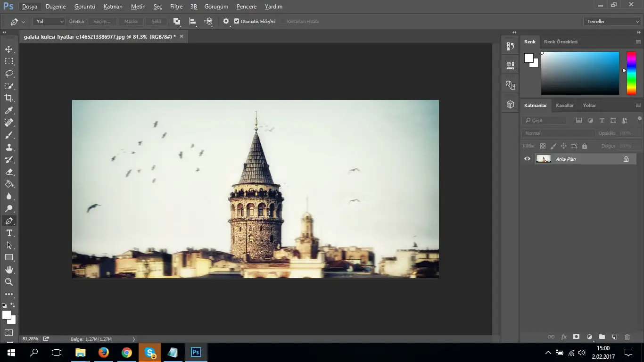Select the Hand tool

pos(9,270)
